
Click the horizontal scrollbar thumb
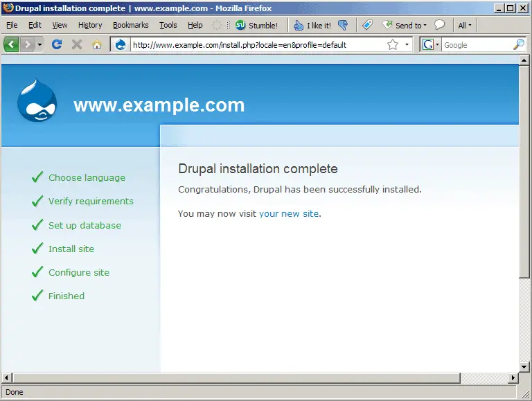236,377
